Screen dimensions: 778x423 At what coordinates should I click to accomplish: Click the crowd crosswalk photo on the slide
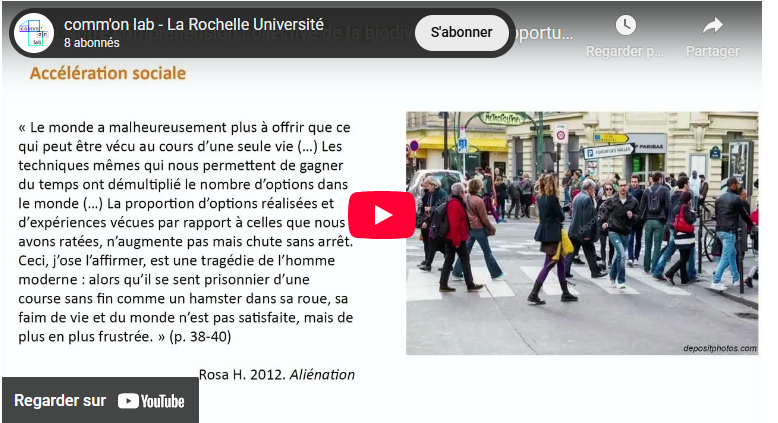coord(582,233)
